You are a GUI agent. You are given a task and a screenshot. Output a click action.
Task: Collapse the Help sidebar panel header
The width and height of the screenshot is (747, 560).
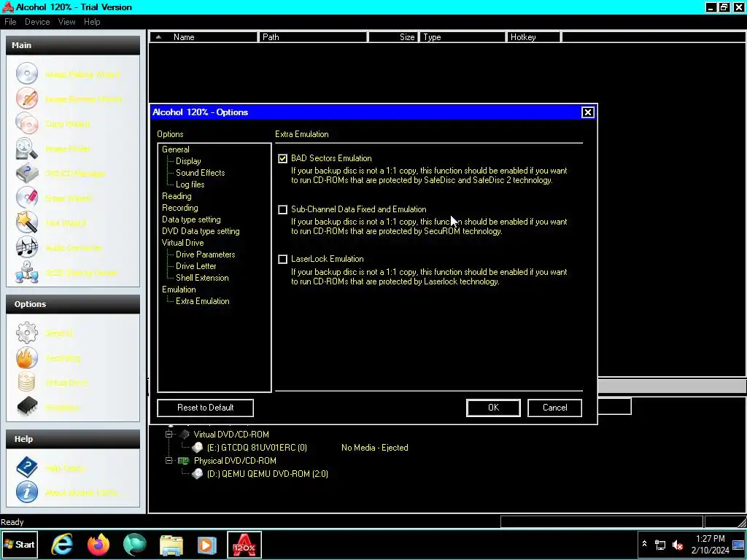[73, 439]
